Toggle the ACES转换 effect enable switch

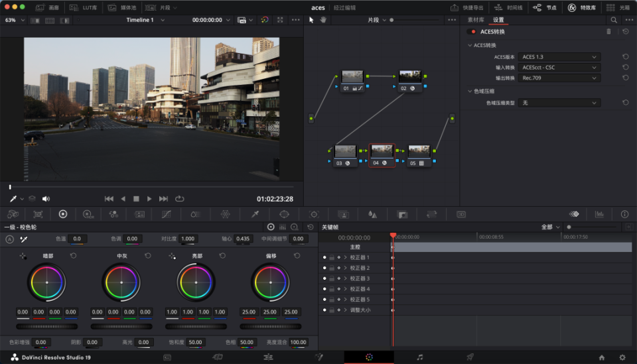click(x=473, y=32)
